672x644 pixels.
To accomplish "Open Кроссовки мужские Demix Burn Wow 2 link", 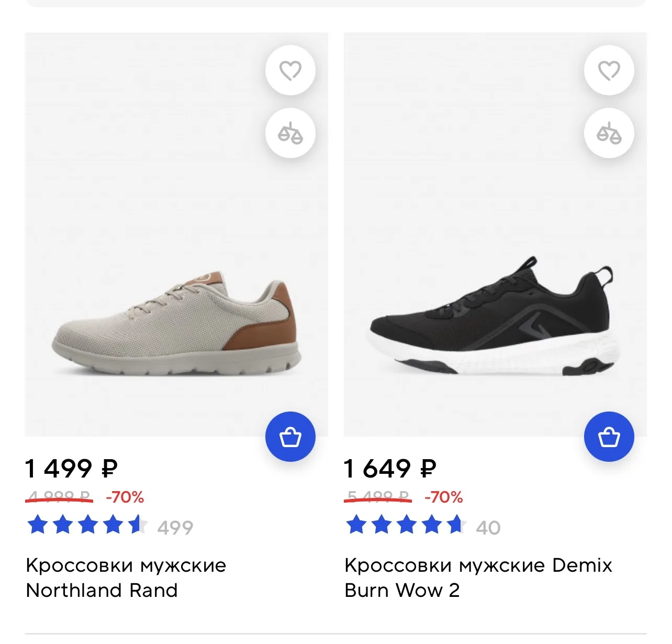I will tap(478, 578).
